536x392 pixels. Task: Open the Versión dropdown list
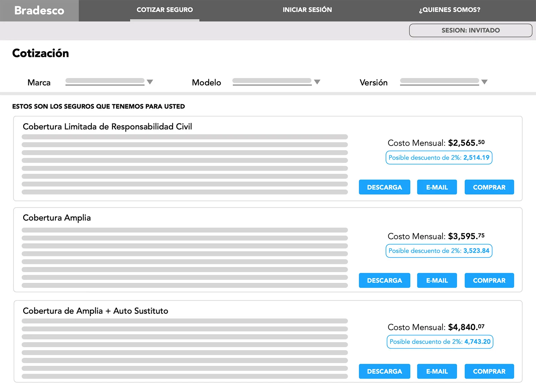tap(484, 82)
